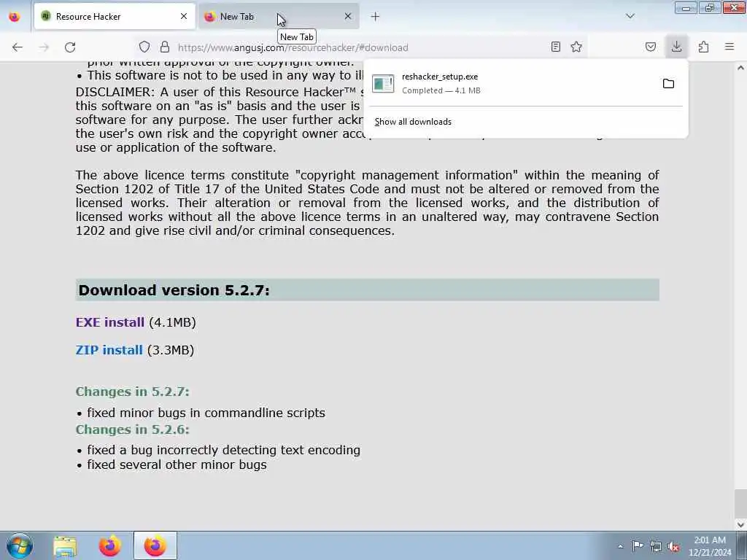Close the New Tab tab

[348, 17]
